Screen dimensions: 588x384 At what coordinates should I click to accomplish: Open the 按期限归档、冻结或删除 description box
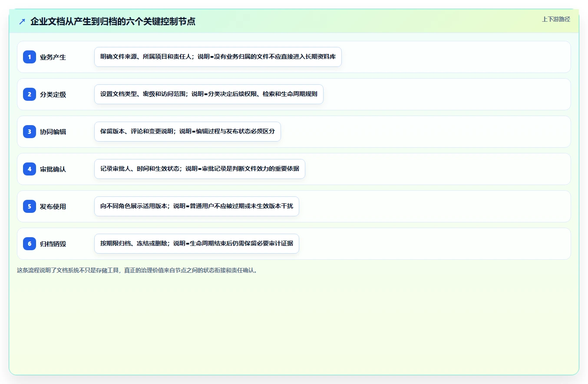click(197, 244)
